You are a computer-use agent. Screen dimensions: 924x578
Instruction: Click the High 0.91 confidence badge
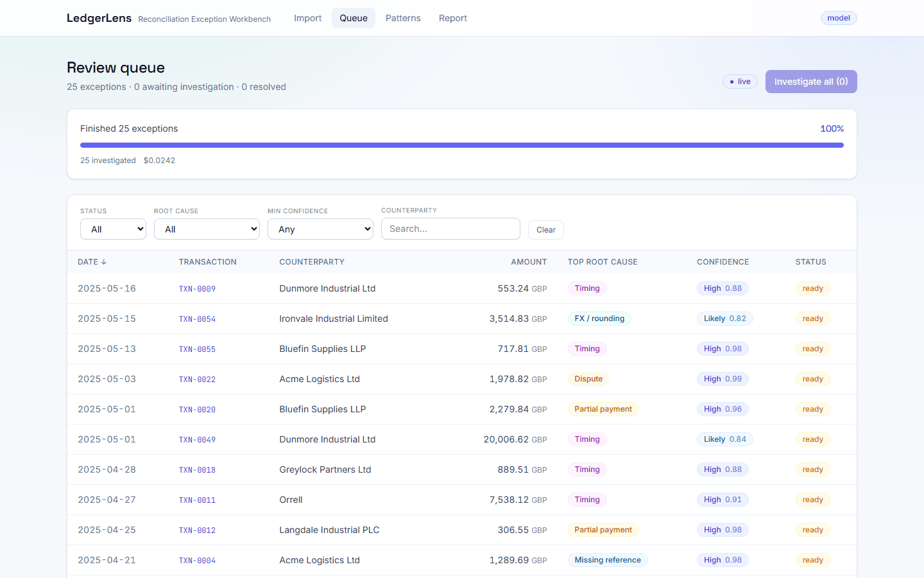723,500
